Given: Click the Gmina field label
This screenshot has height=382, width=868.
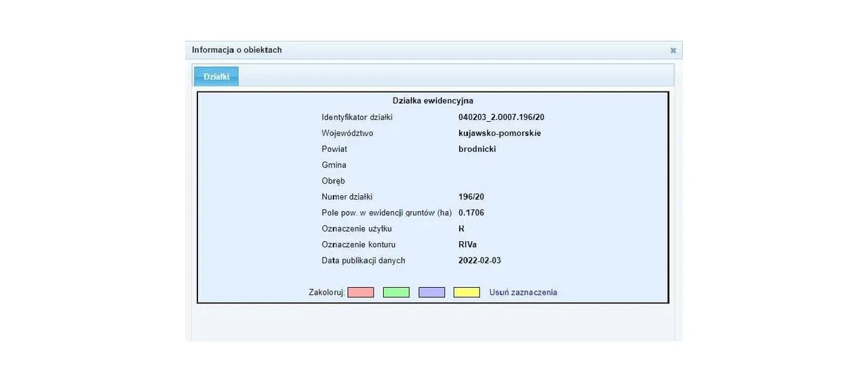Looking at the screenshot, I should (x=334, y=165).
